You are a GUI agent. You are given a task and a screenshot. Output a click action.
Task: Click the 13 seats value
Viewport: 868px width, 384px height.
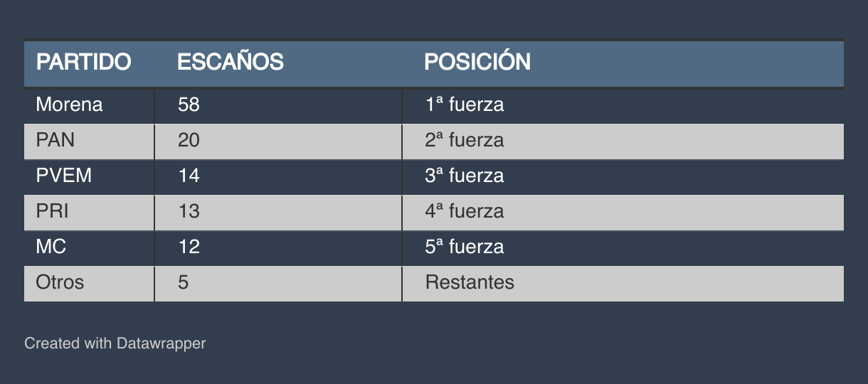click(189, 211)
